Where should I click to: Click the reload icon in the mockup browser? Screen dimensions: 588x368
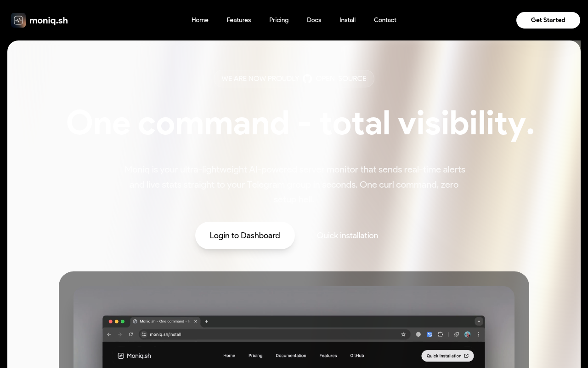pos(131,334)
